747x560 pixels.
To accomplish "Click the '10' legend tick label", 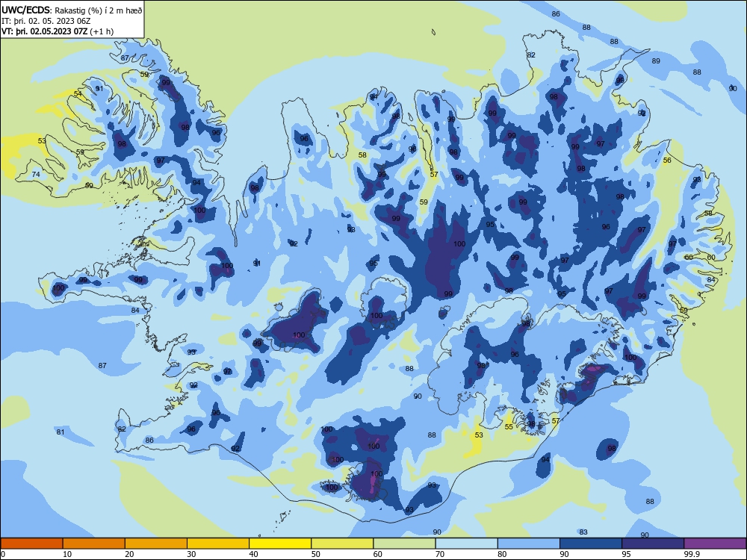I will click(67, 554).
